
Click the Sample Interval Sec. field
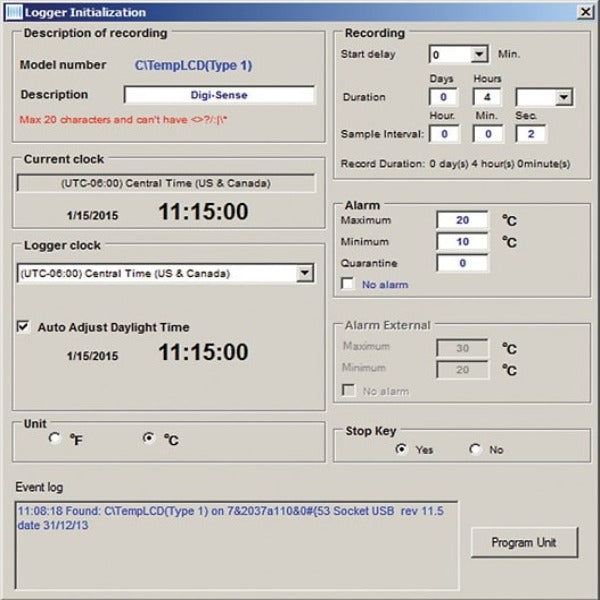coord(530,134)
